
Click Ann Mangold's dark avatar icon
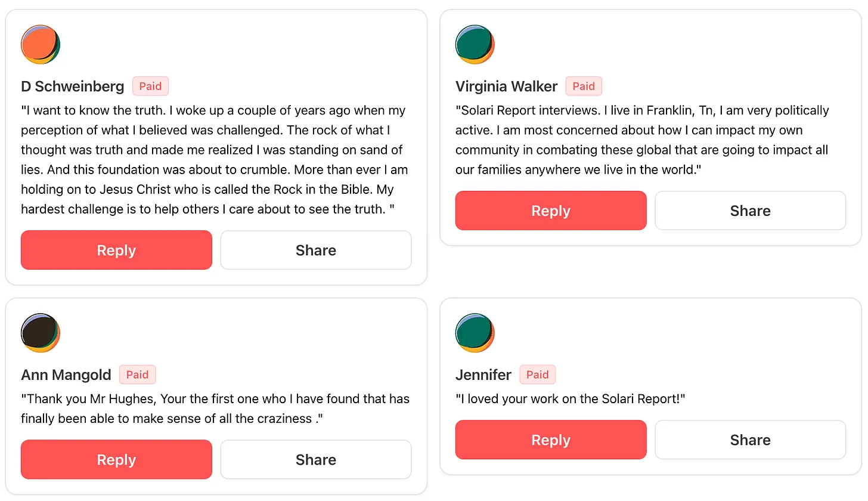click(41, 333)
